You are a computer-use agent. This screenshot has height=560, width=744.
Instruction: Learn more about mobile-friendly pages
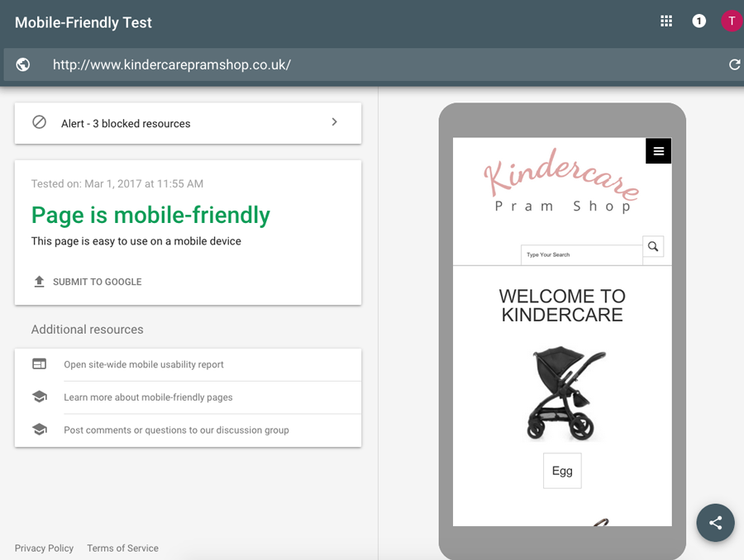(148, 397)
